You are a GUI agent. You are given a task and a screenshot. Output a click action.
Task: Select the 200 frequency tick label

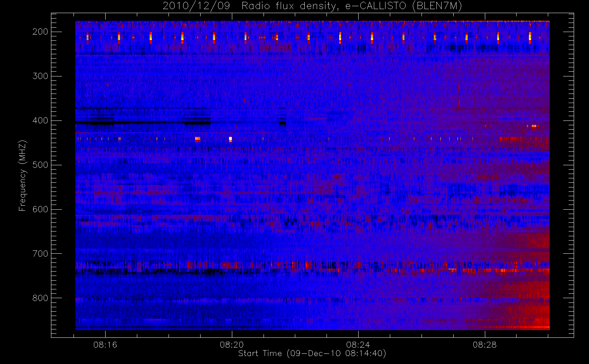(40, 32)
